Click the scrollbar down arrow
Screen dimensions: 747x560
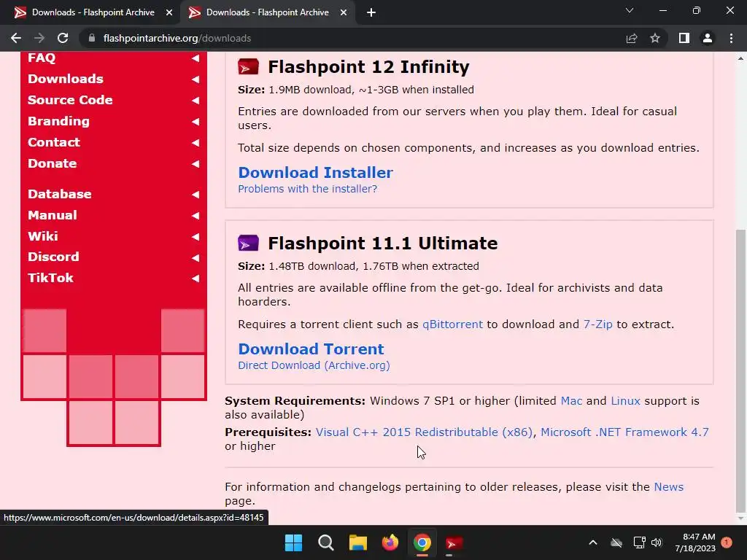tap(740, 518)
